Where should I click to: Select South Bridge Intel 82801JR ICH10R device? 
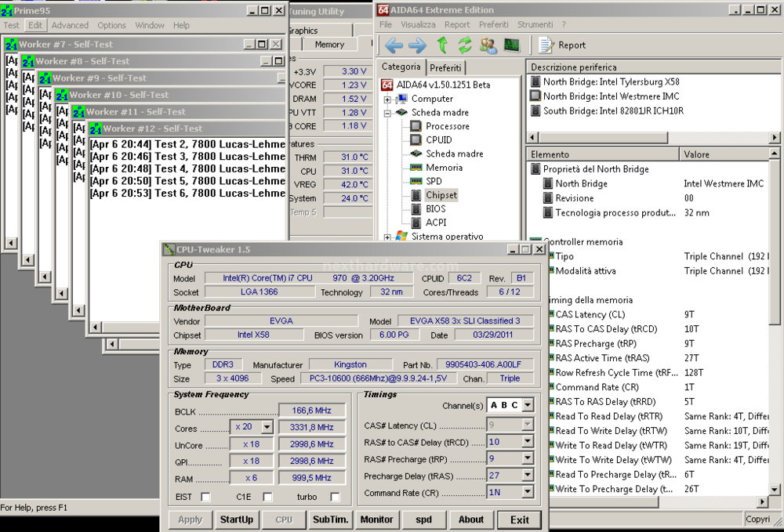[613, 110]
